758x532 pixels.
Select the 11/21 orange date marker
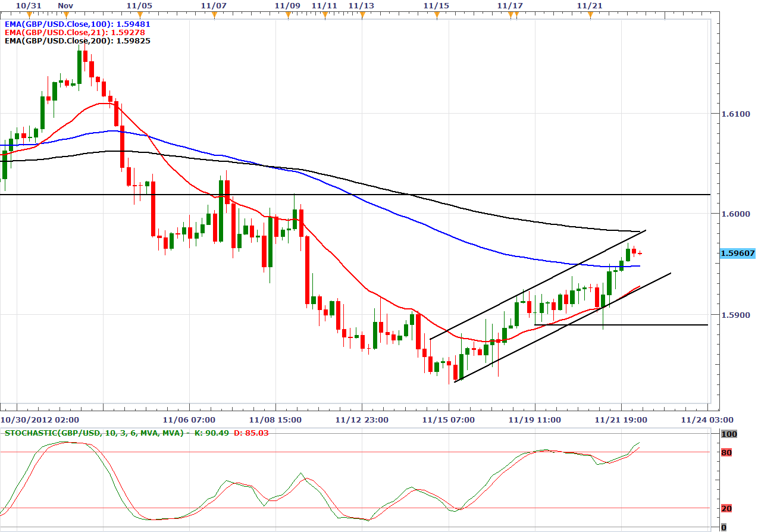[x=590, y=16]
